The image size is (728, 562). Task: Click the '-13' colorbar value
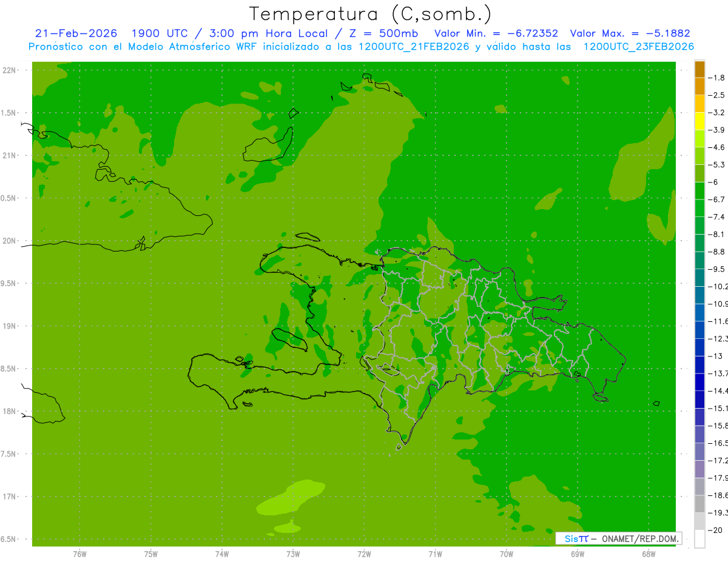tap(715, 356)
